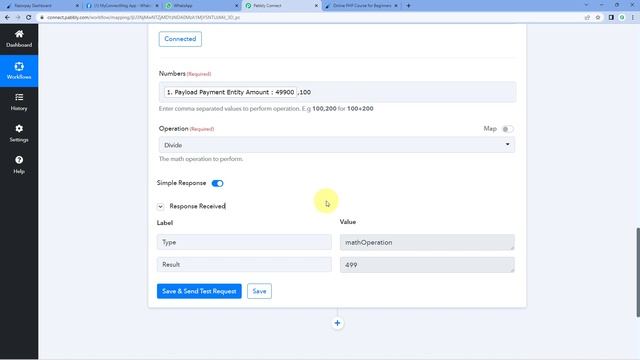This screenshot has width=640, height=360.
Task: Click the browser address bar URL
Action: (143, 18)
